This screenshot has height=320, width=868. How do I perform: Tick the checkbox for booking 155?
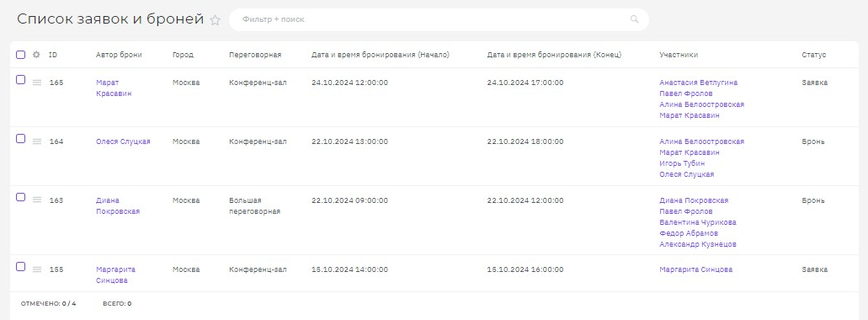[20, 267]
